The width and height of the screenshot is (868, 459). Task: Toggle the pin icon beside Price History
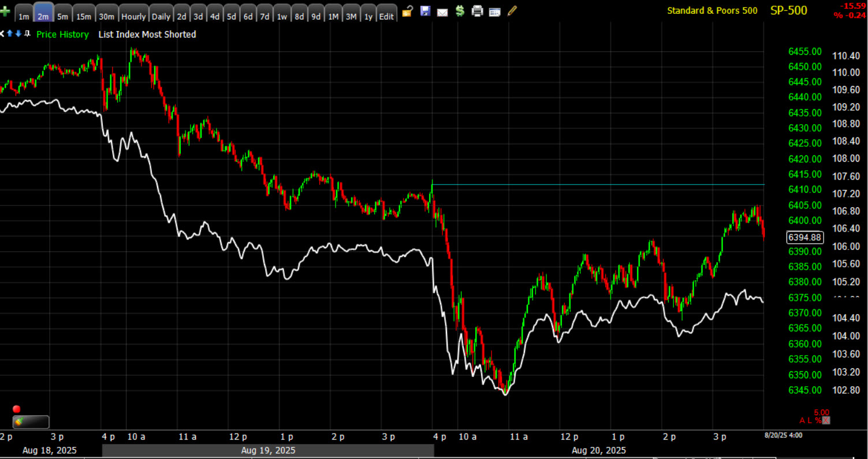(27, 34)
